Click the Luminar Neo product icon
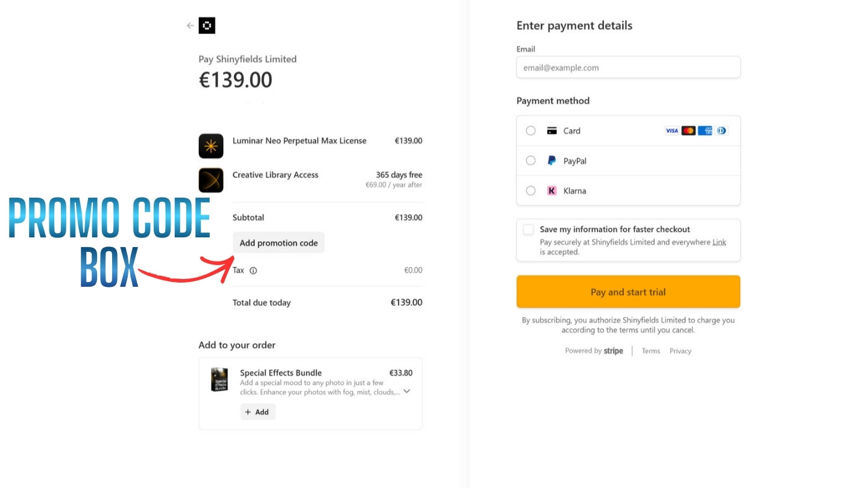 [211, 146]
